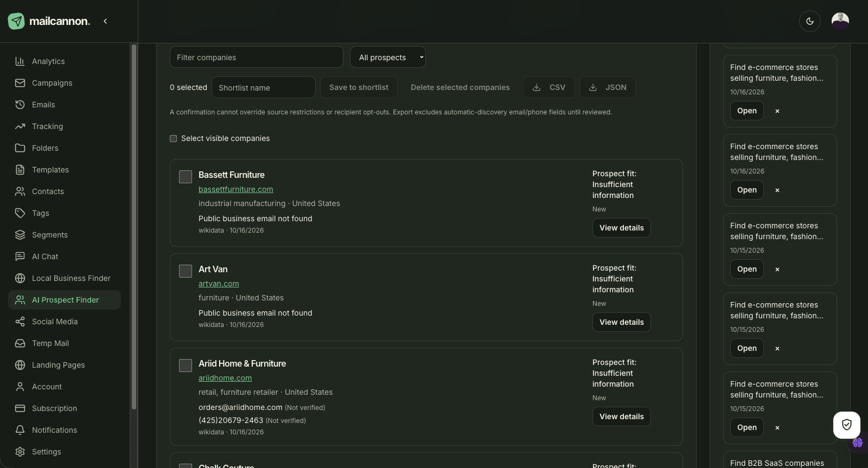The height and width of the screenshot is (468, 868).
Task: Open the user profile avatar
Action: click(840, 21)
